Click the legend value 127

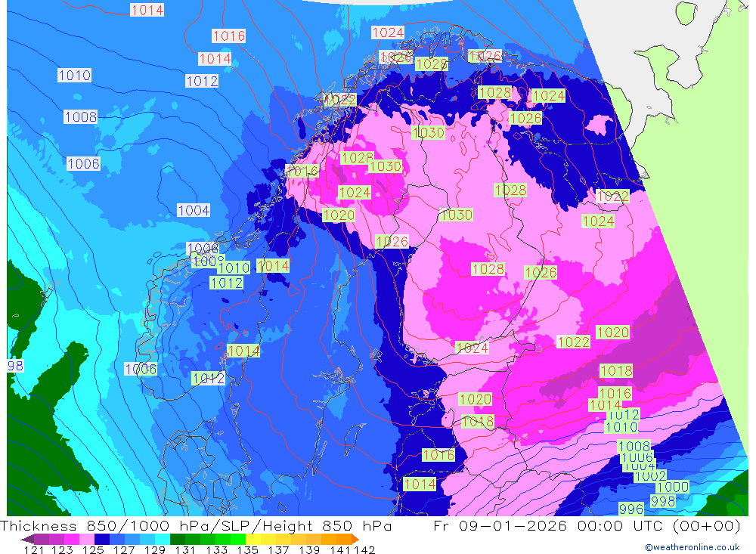(124, 549)
